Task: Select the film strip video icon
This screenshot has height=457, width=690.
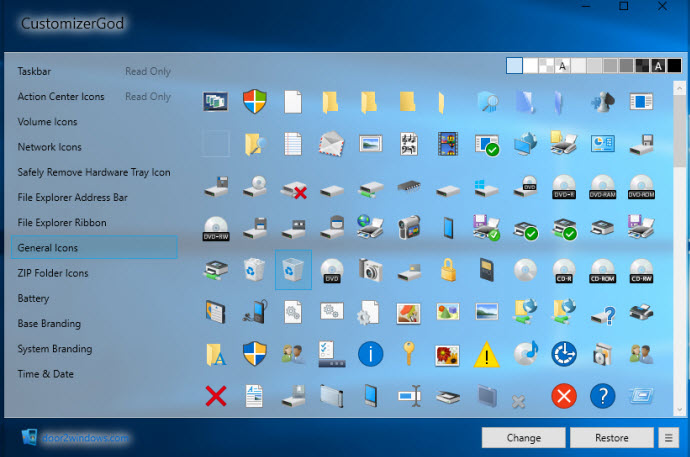Action: (x=448, y=144)
